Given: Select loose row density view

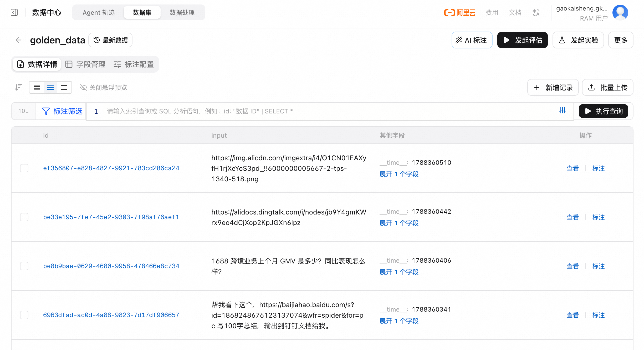Looking at the screenshot, I should [x=64, y=87].
